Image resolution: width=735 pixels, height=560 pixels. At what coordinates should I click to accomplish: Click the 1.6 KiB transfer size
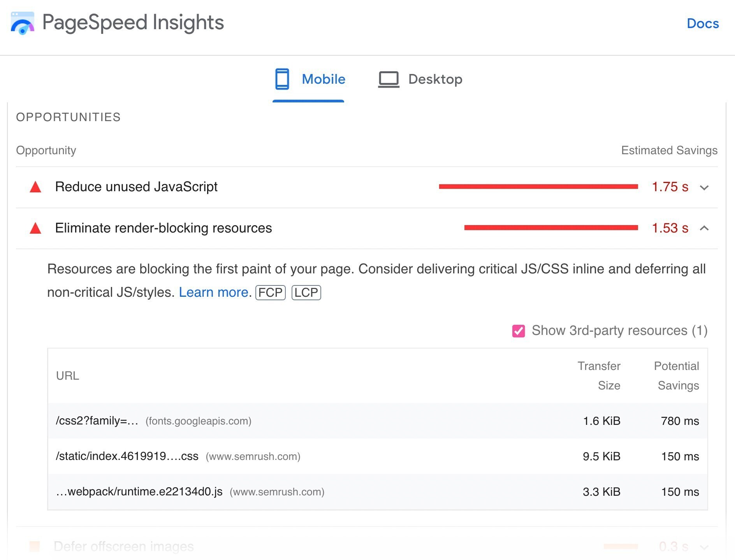click(601, 421)
